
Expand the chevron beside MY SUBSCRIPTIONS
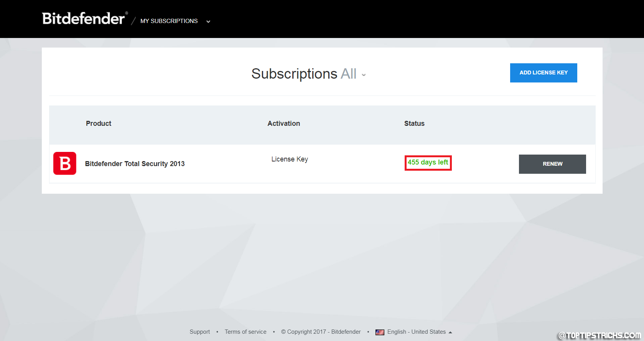[x=208, y=21]
